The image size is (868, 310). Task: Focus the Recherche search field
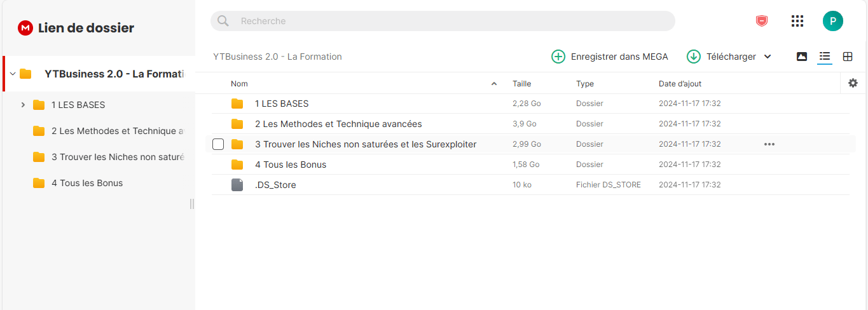tap(443, 21)
